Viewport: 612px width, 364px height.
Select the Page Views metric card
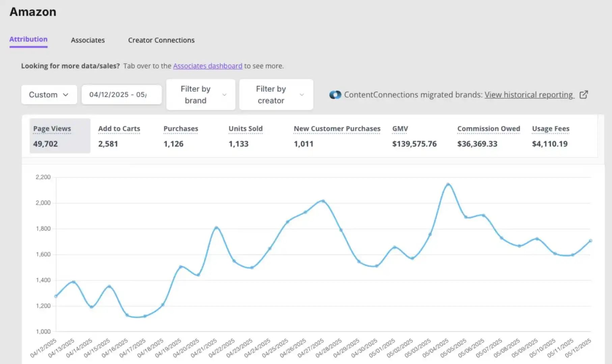coord(60,136)
